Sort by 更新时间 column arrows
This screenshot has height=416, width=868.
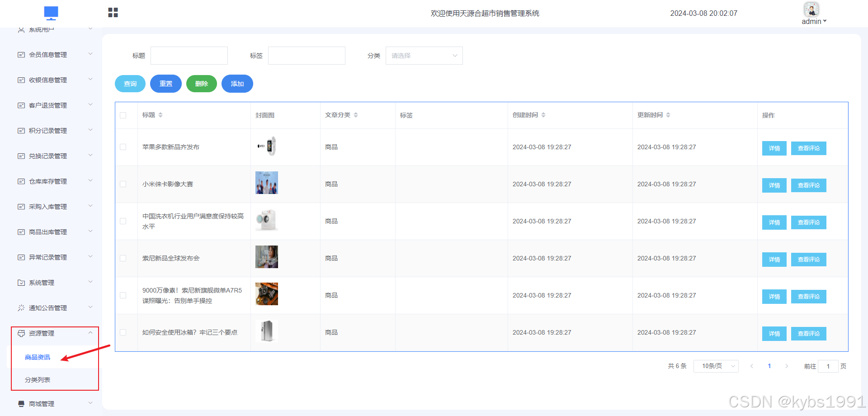tap(668, 115)
